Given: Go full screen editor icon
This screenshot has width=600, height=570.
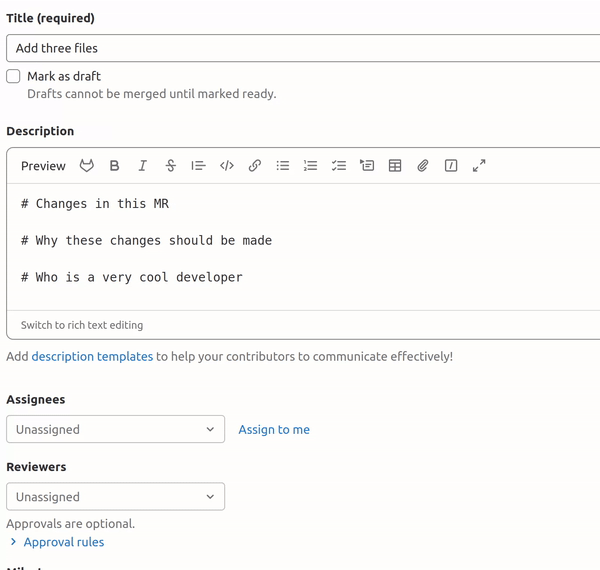Looking at the screenshot, I should [x=479, y=166].
